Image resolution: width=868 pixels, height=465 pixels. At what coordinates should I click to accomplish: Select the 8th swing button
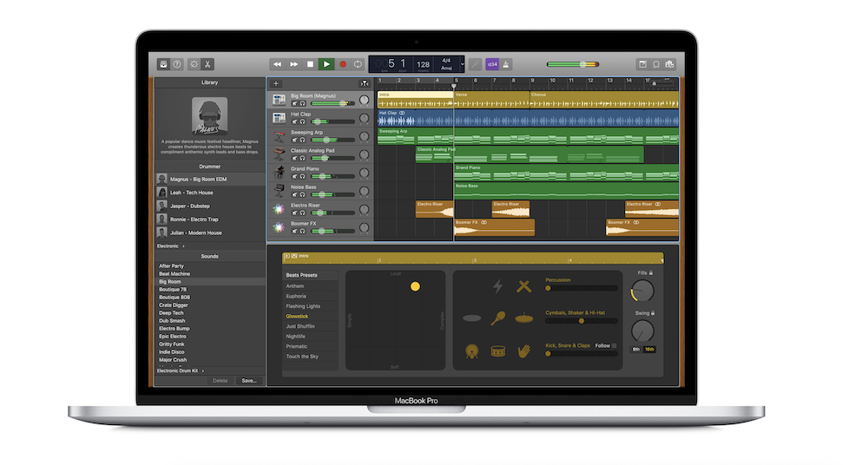click(636, 349)
